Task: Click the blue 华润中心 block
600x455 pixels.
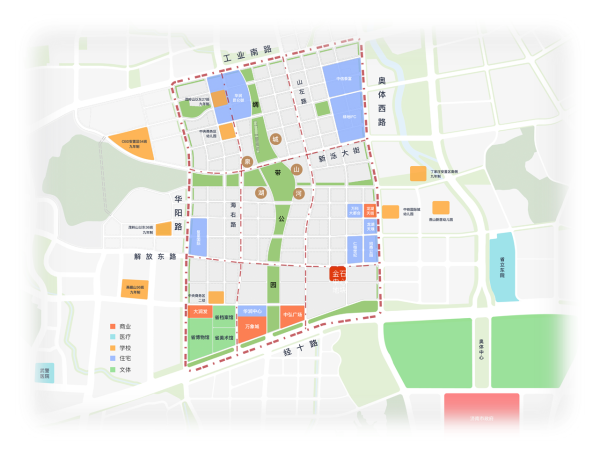Action: [253, 311]
